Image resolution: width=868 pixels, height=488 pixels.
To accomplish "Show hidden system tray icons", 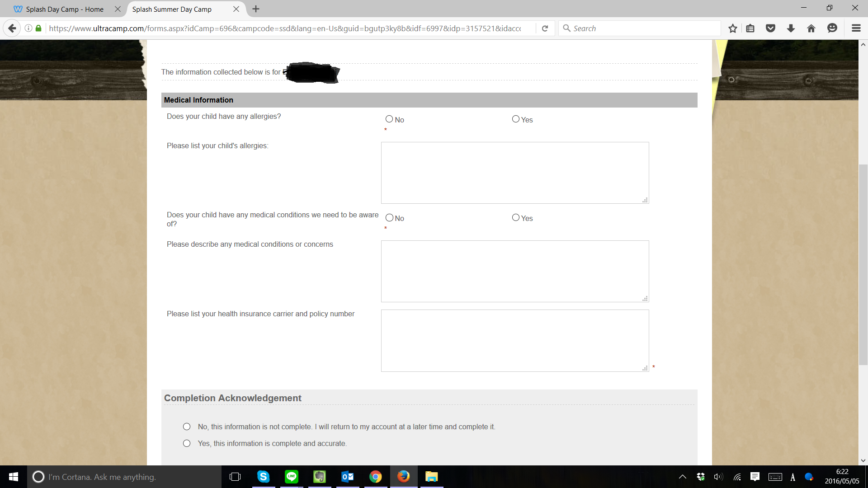I will 683,477.
